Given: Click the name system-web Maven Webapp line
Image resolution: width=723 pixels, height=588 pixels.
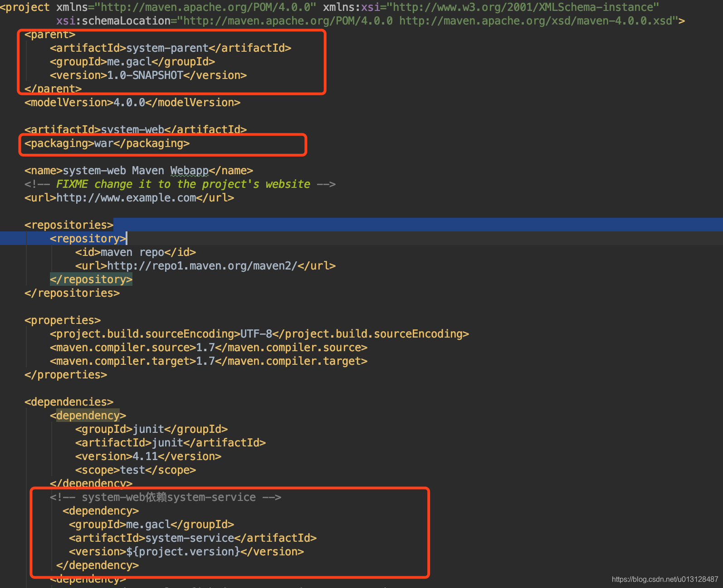Looking at the screenshot, I should pyautogui.click(x=139, y=171).
